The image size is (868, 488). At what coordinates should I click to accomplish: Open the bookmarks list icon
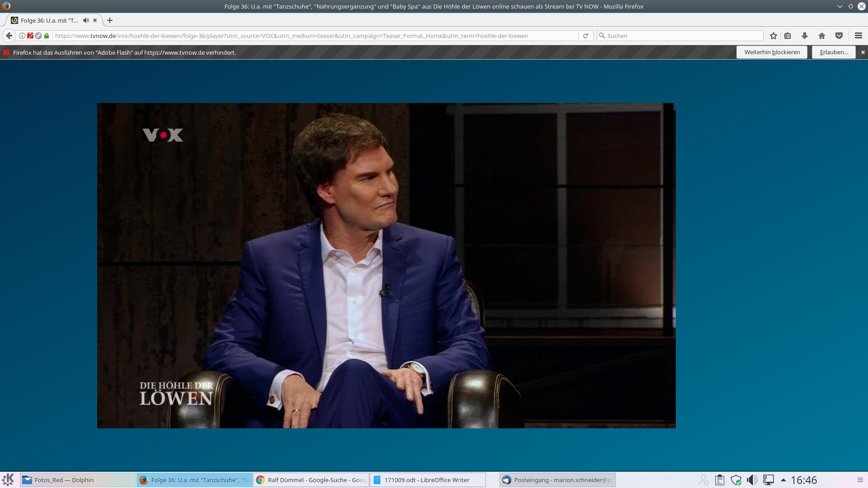pyautogui.click(x=788, y=36)
